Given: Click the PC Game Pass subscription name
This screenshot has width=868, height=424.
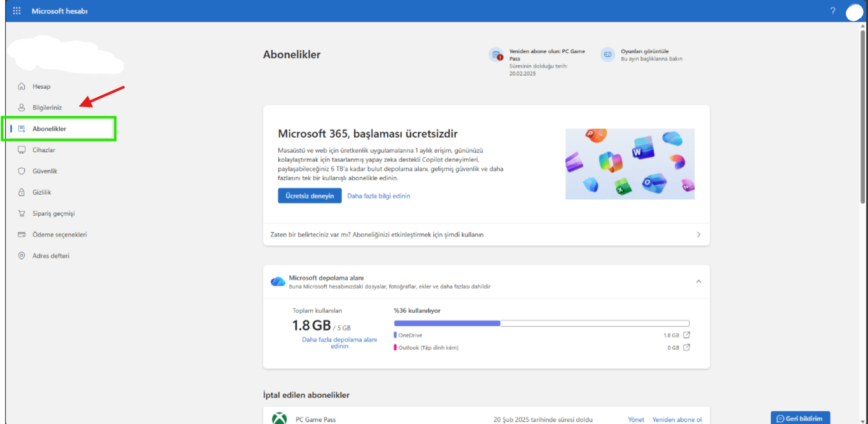Looking at the screenshot, I should [316, 420].
